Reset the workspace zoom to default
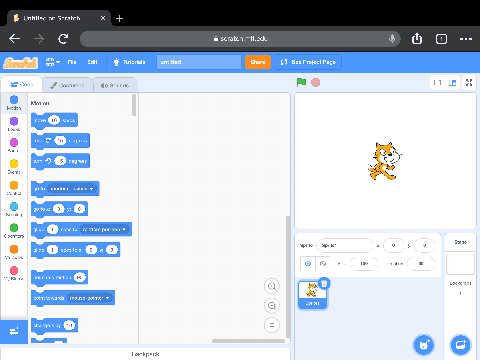Screen dimensions: 480x360 [272, 325]
